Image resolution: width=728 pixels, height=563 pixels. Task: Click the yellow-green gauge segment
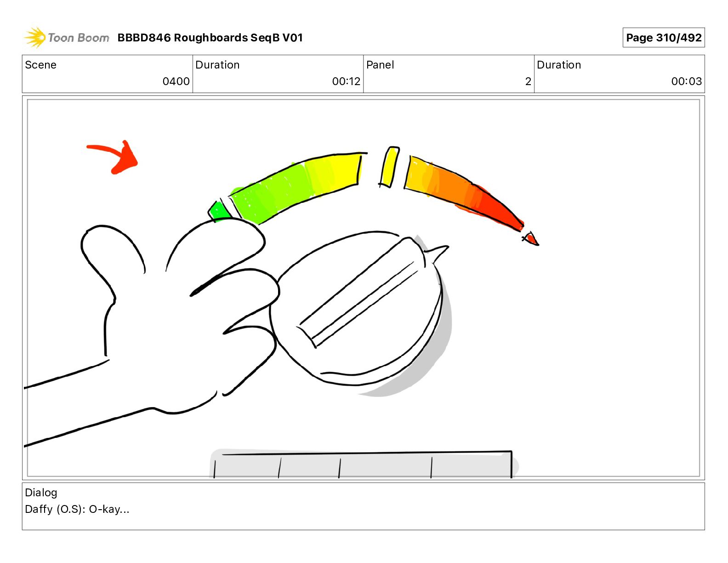pos(296,186)
